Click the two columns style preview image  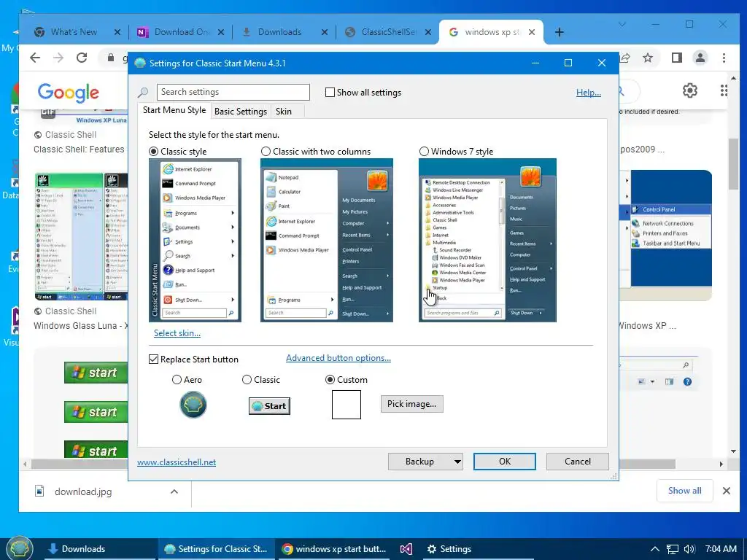click(x=326, y=241)
